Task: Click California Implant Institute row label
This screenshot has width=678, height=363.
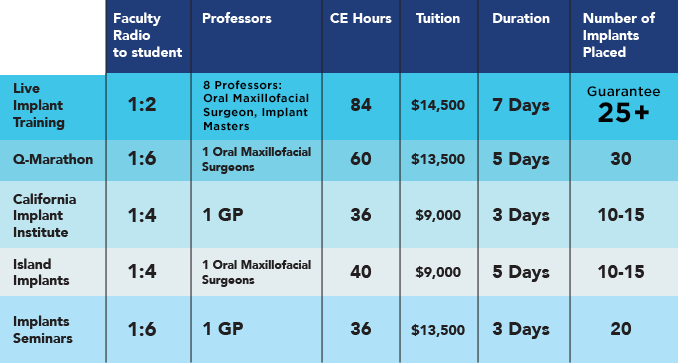Action: [45, 215]
